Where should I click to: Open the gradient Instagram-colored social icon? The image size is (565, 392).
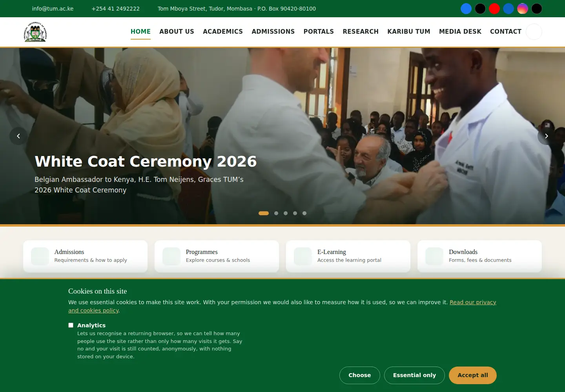tap(523, 9)
